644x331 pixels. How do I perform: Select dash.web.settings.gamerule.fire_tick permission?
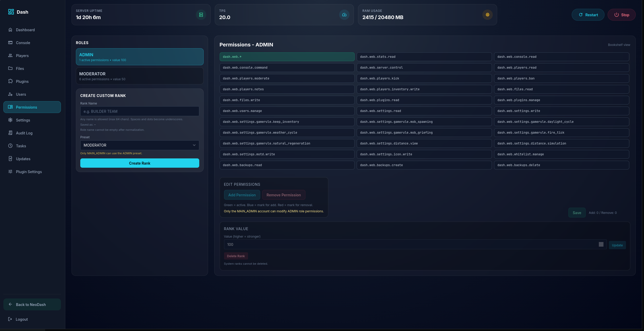click(561, 133)
